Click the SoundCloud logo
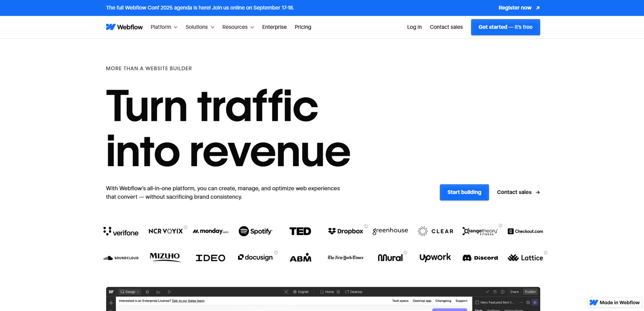Screen dimensions: 644x311 coord(121,258)
